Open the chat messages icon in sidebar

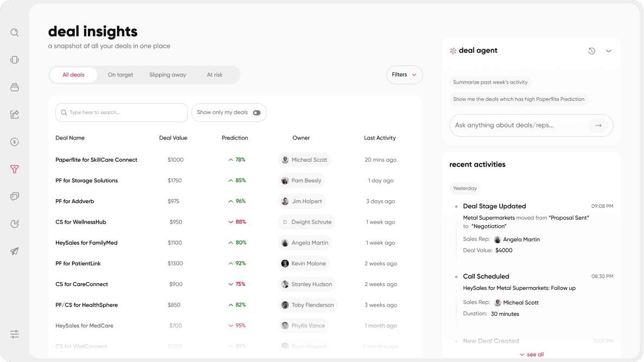point(14,196)
